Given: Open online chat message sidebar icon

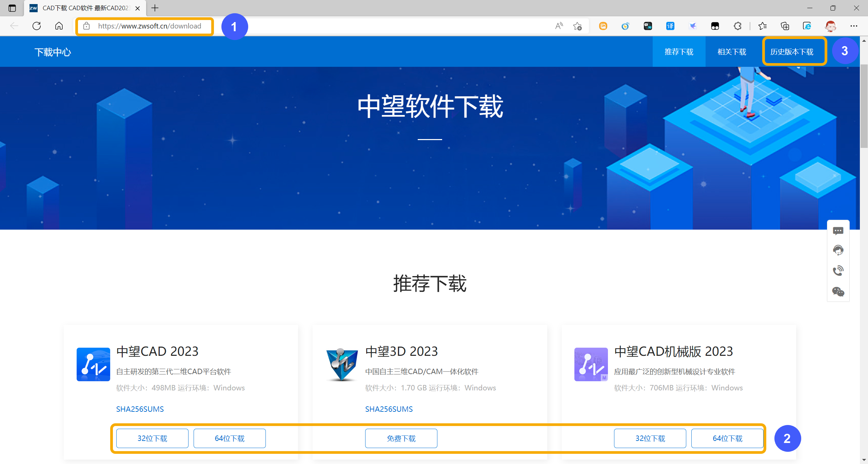Looking at the screenshot, I should click(838, 231).
